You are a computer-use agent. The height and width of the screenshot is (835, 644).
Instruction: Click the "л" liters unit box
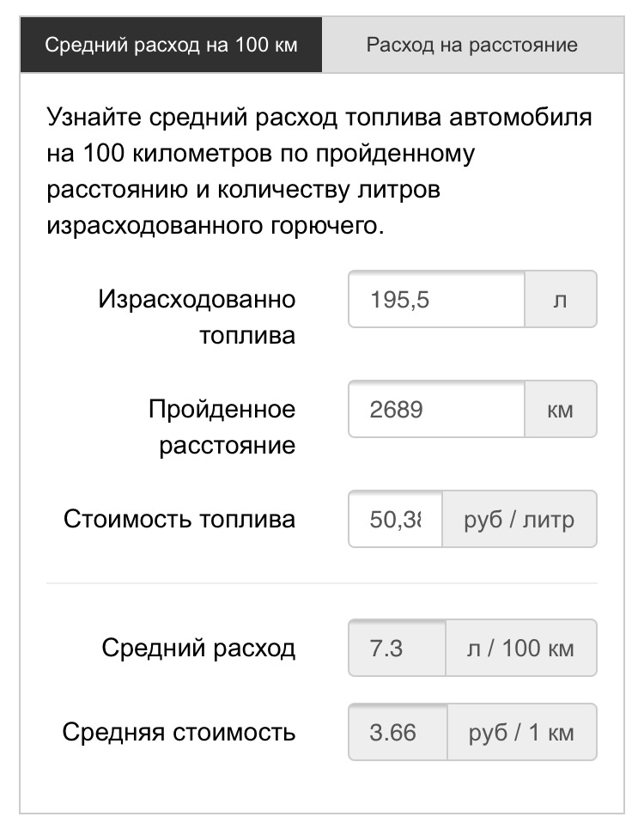tap(560, 299)
